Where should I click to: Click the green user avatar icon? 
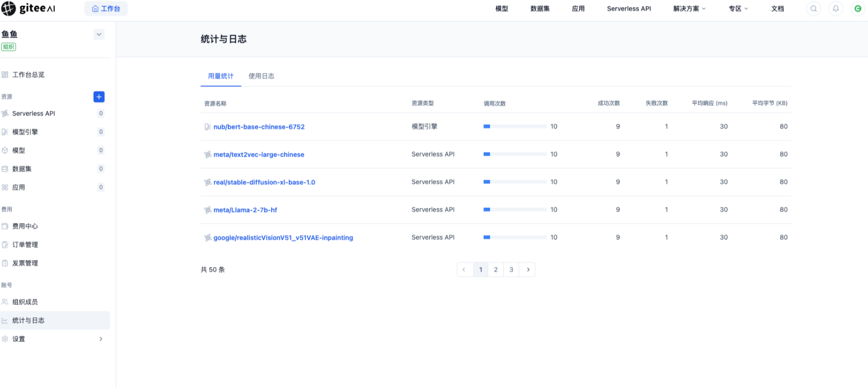[x=858, y=8]
